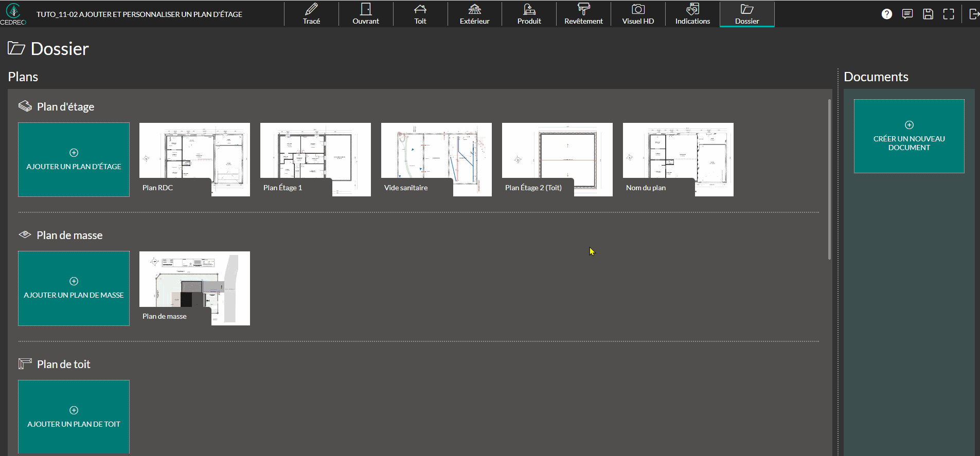The height and width of the screenshot is (456, 980).
Task: Open the Nom du plan thumbnail
Action: pos(678,159)
